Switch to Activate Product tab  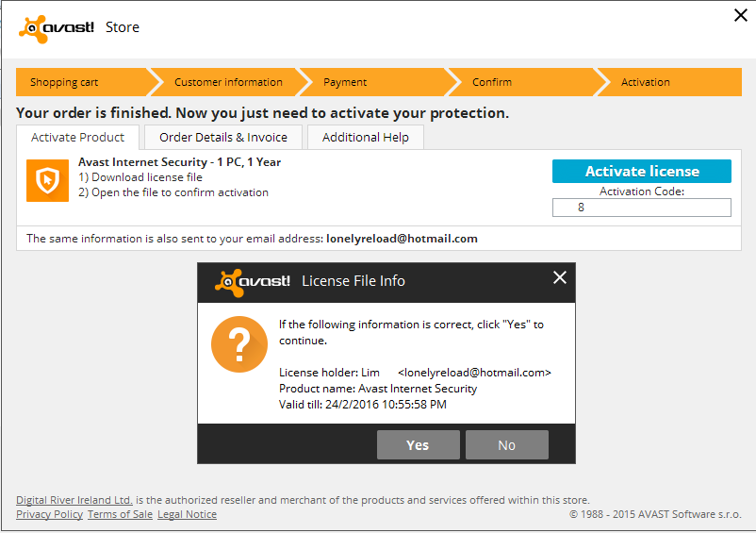coord(77,138)
